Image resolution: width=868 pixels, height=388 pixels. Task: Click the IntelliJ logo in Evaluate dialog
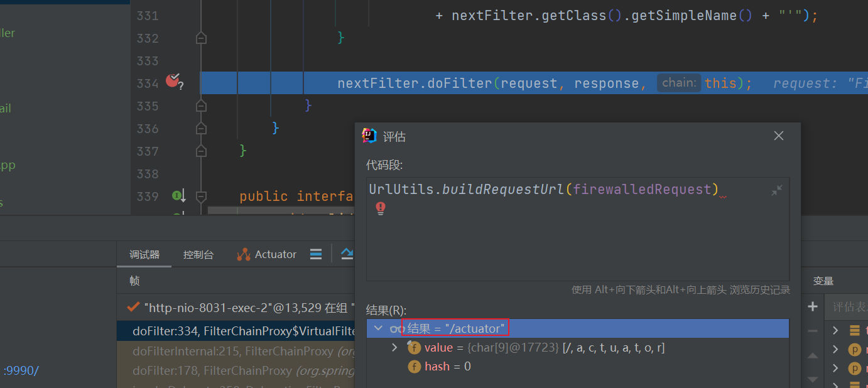369,136
